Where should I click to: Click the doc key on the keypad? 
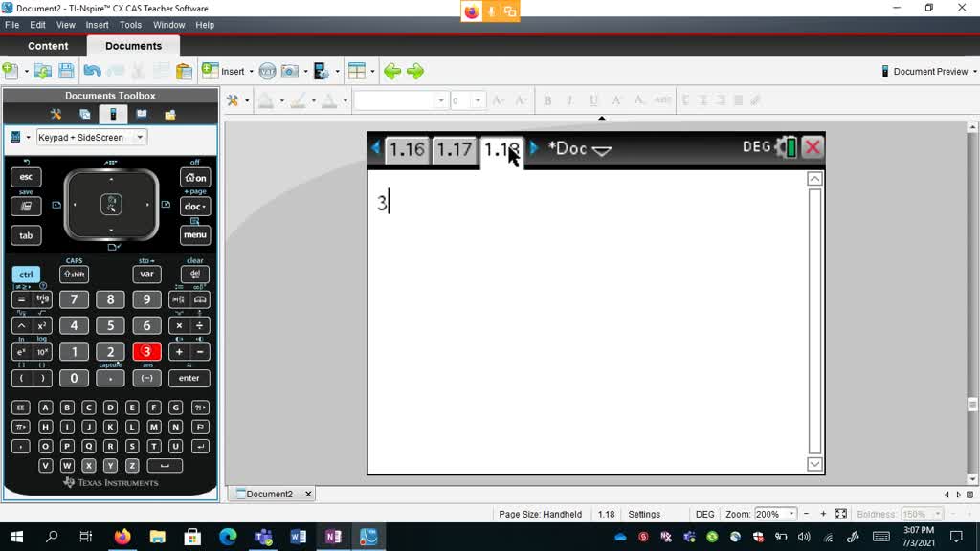195,207
